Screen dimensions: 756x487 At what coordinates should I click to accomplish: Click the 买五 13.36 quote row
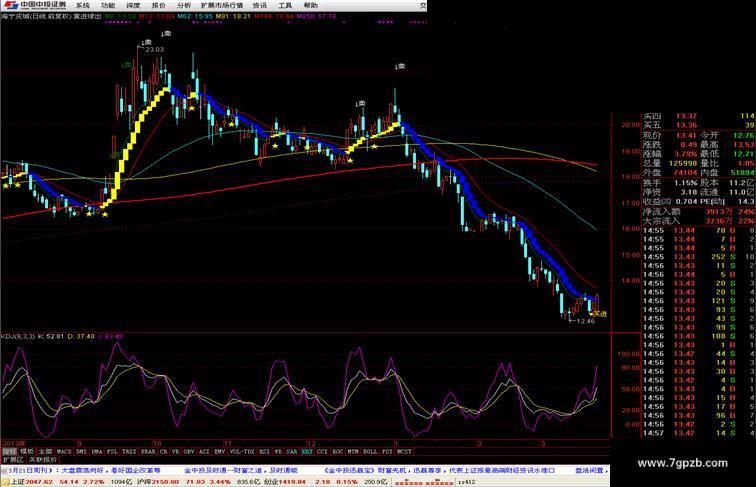tap(698, 125)
